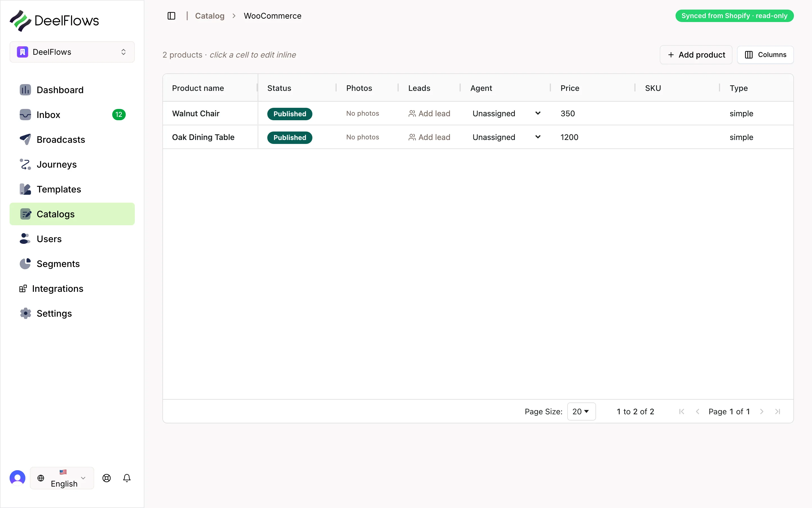Click the Templates icon
Image resolution: width=812 pixels, height=508 pixels.
click(x=25, y=189)
